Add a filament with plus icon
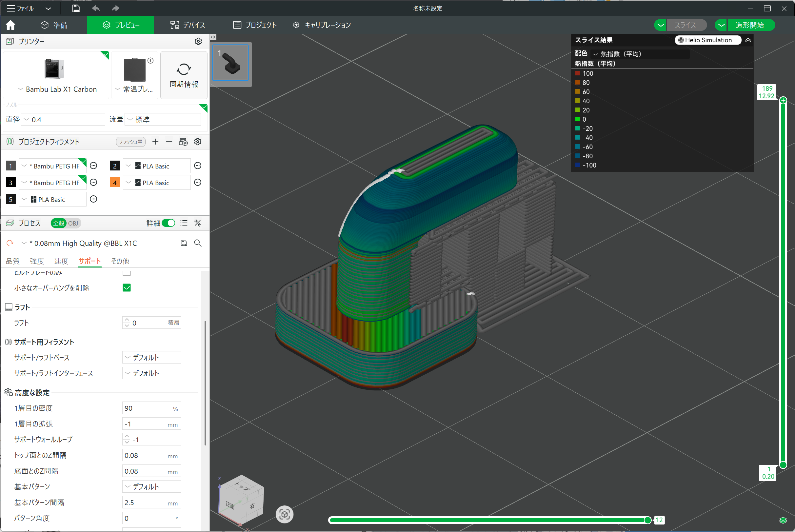Image resolution: width=795 pixels, height=532 pixels. coord(155,142)
